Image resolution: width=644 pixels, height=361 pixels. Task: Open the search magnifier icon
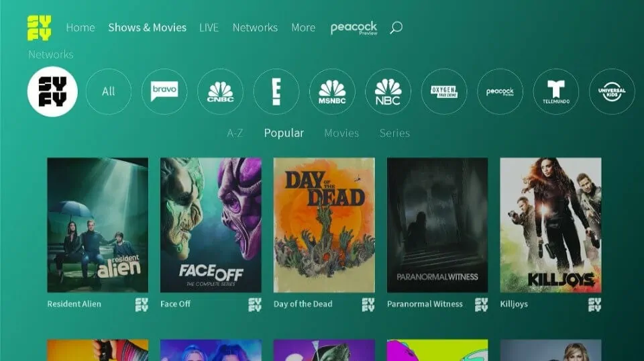(396, 28)
